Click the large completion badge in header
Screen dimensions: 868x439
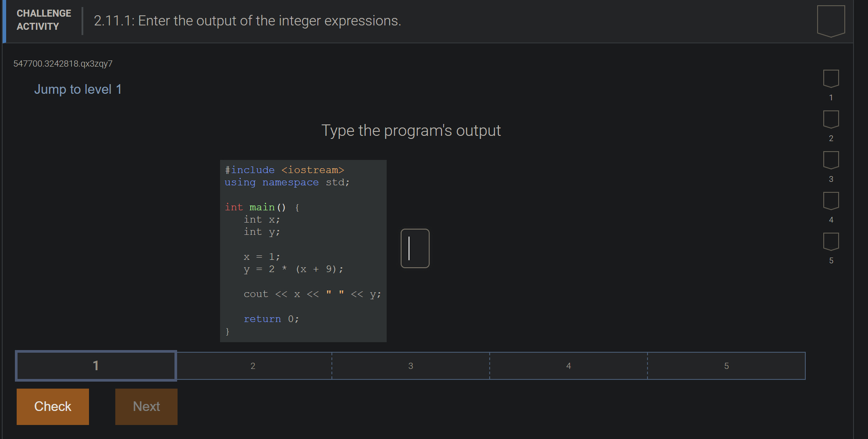point(831,21)
